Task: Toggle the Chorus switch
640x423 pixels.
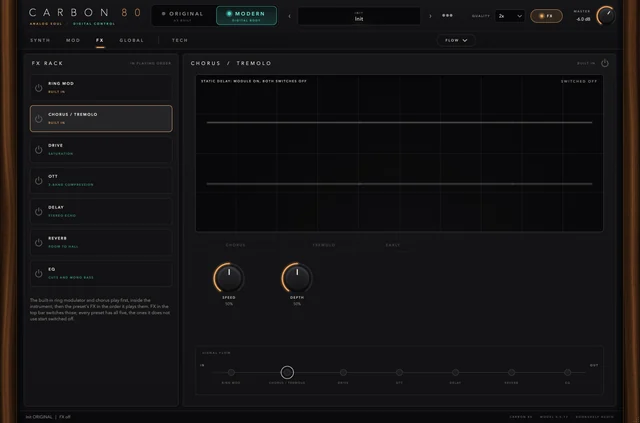Action: coord(236,245)
